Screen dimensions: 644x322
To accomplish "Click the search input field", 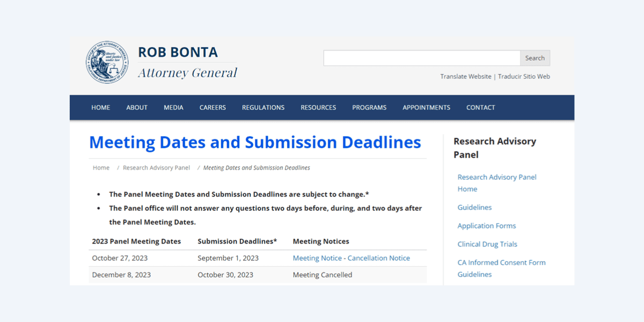I will [x=421, y=58].
